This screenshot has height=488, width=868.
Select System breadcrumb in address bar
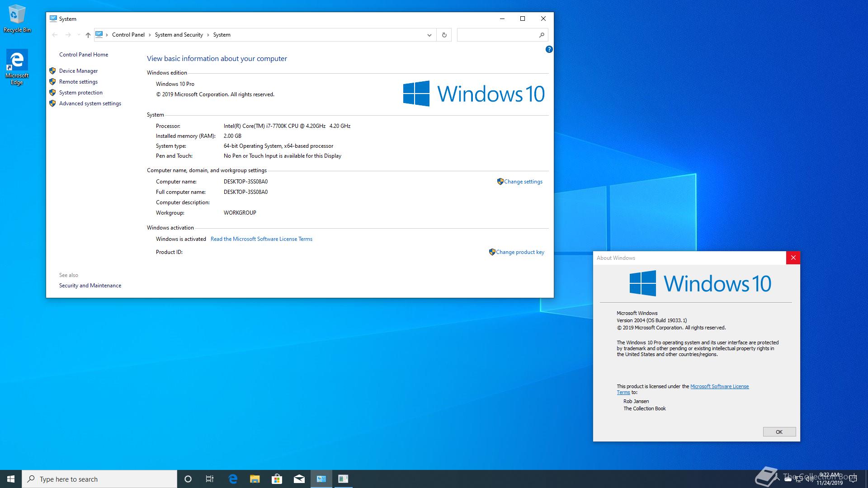(x=222, y=35)
